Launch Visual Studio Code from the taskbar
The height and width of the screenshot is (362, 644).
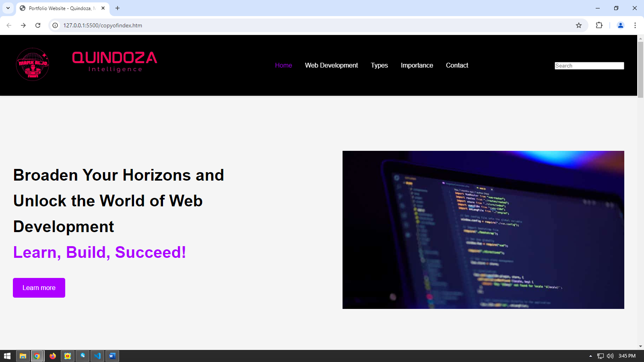tap(97, 356)
